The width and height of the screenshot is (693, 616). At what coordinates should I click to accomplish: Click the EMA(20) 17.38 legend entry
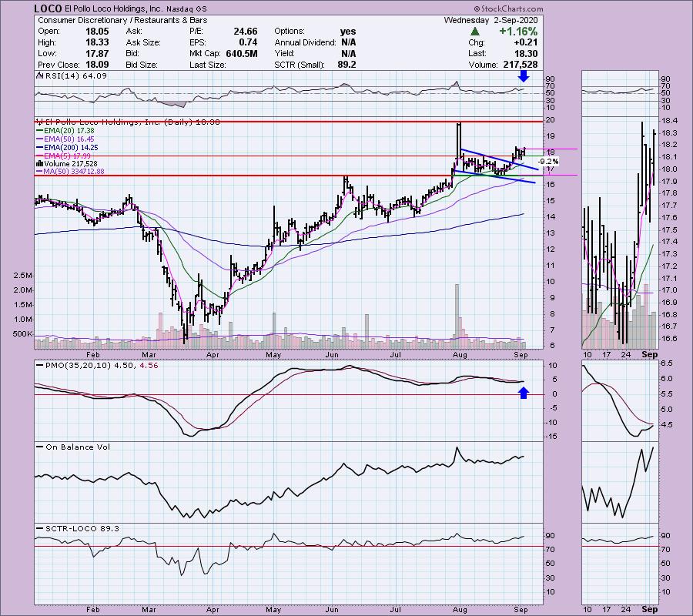(x=65, y=131)
